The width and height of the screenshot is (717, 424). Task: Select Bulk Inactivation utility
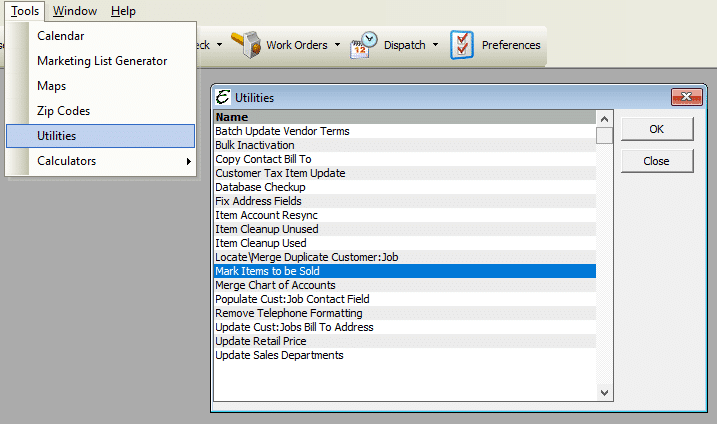point(405,145)
